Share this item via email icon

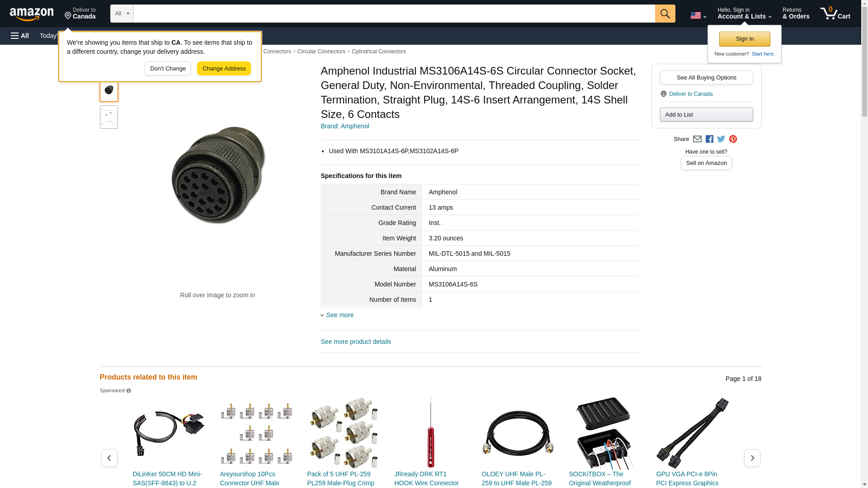point(697,139)
